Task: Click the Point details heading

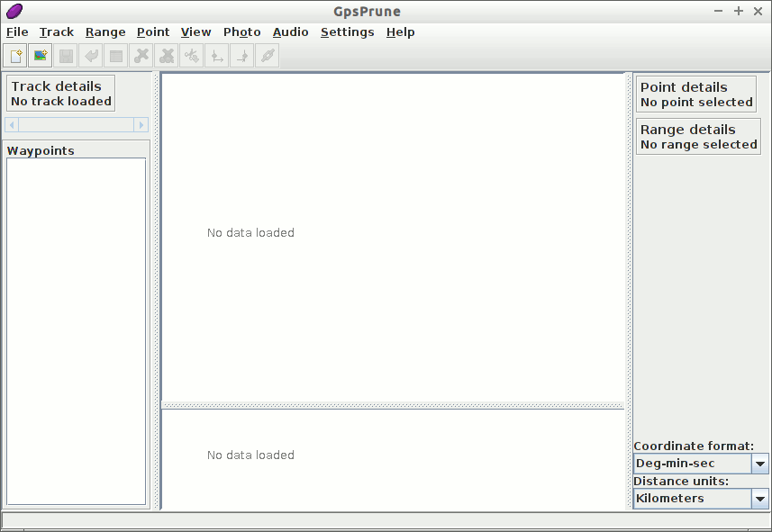Action: click(684, 87)
